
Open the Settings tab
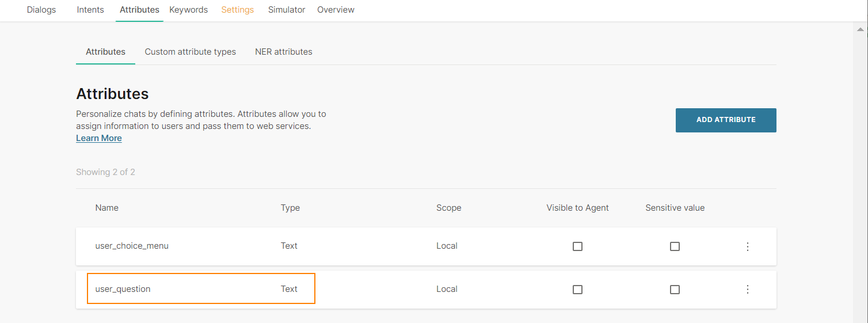pos(237,10)
